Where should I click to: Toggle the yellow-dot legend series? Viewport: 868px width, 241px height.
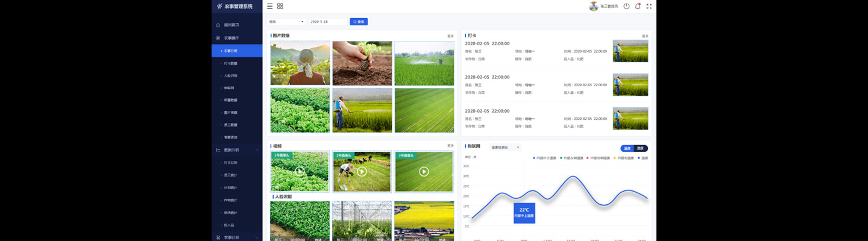click(624, 158)
